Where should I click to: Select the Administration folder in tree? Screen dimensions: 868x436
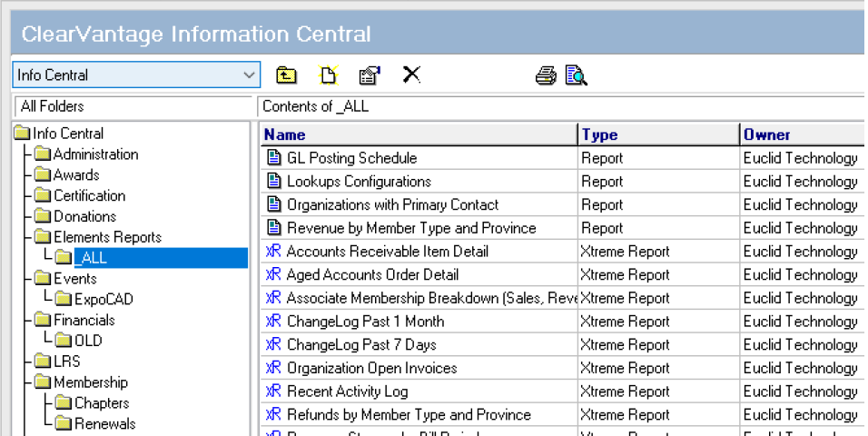pyautogui.click(x=95, y=154)
